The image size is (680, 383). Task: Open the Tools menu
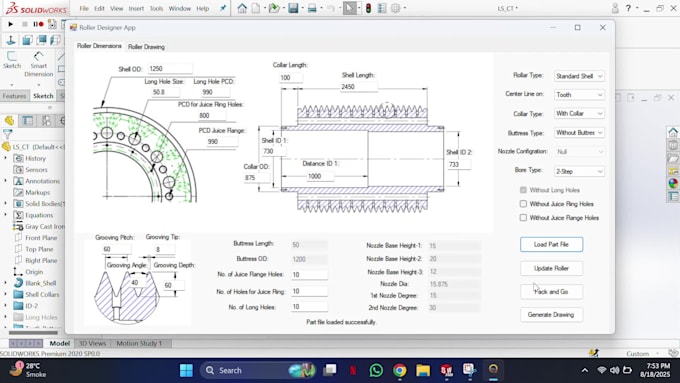coord(157,8)
